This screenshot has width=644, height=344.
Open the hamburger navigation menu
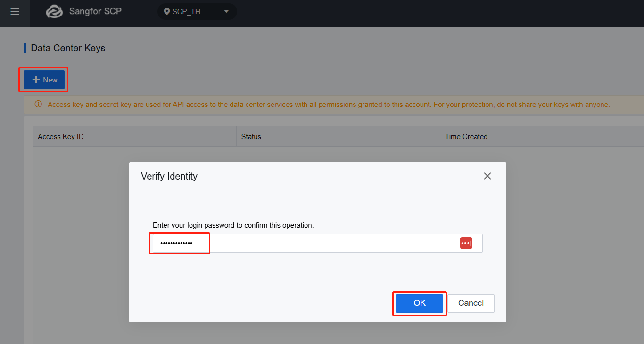[15, 12]
